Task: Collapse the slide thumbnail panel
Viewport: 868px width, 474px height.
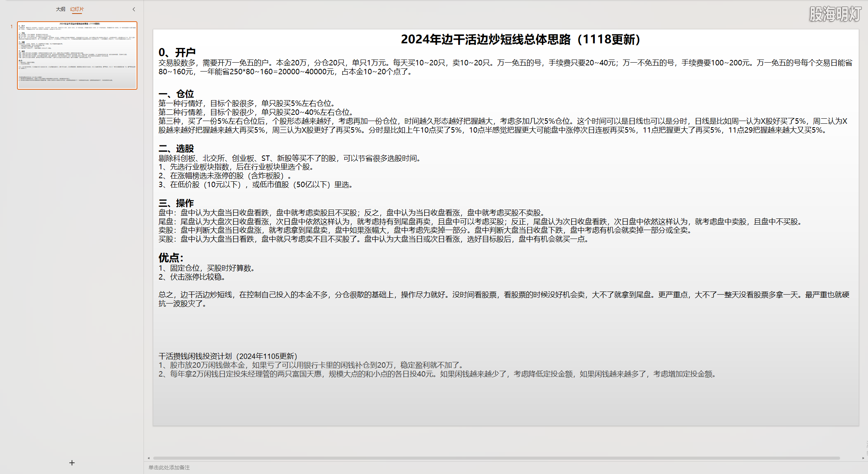Action: pyautogui.click(x=134, y=9)
